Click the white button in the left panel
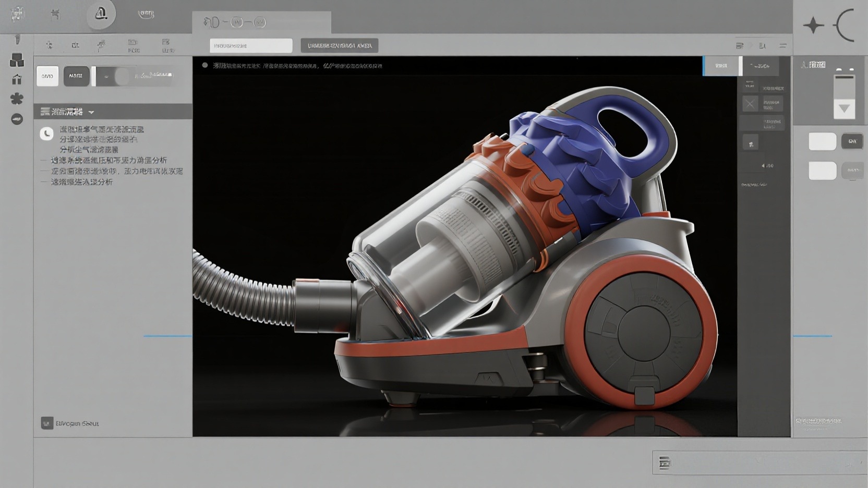Image resolution: width=868 pixels, height=488 pixels. pos(47,76)
